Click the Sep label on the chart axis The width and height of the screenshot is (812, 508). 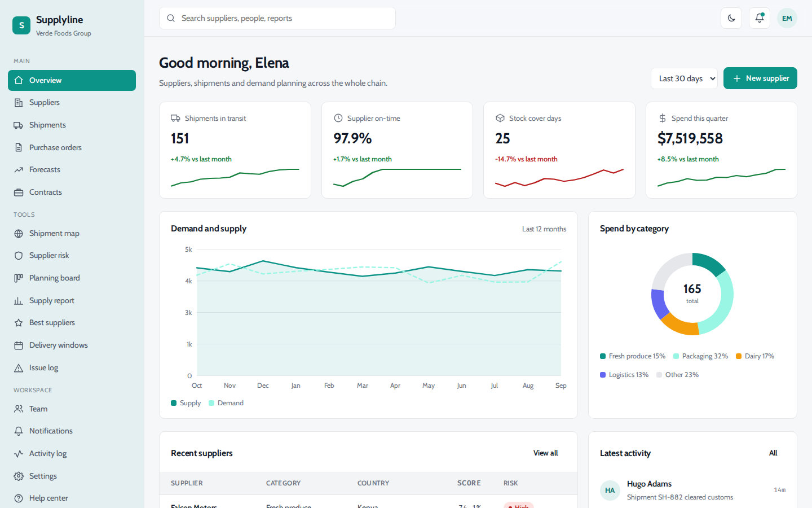[561, 386]
